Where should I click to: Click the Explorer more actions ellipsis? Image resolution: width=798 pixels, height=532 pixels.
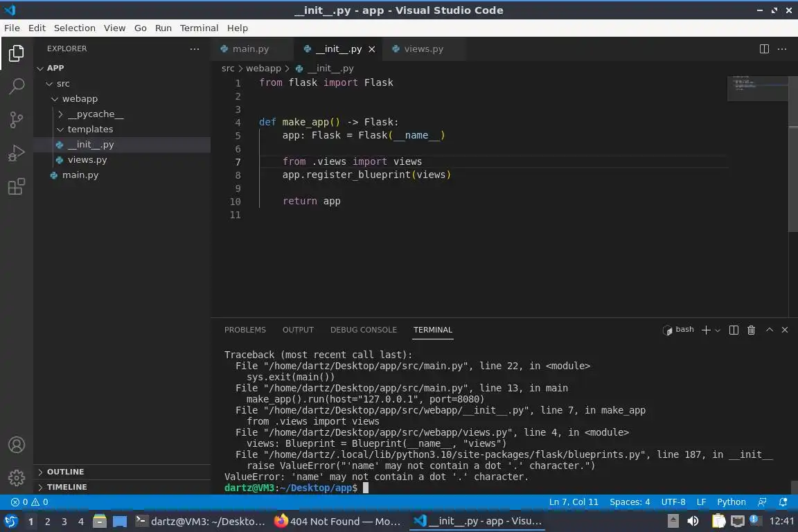click(x=195, y=49)
